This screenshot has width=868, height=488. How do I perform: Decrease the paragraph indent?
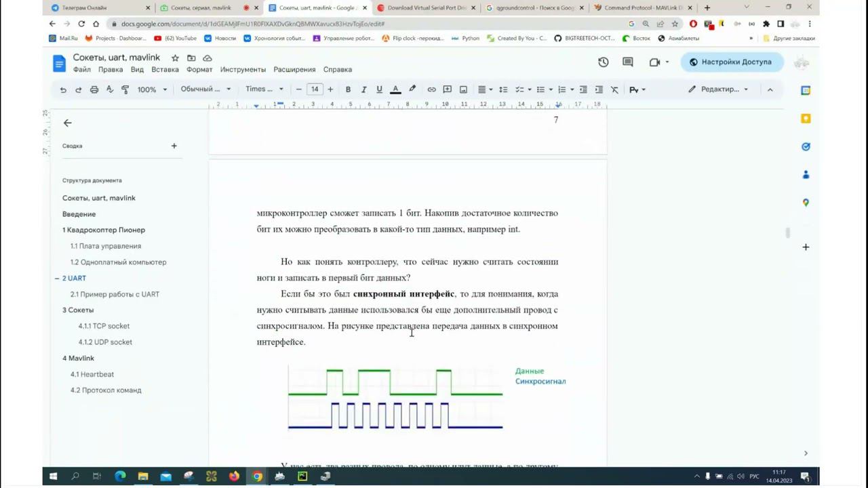[584, 89]
